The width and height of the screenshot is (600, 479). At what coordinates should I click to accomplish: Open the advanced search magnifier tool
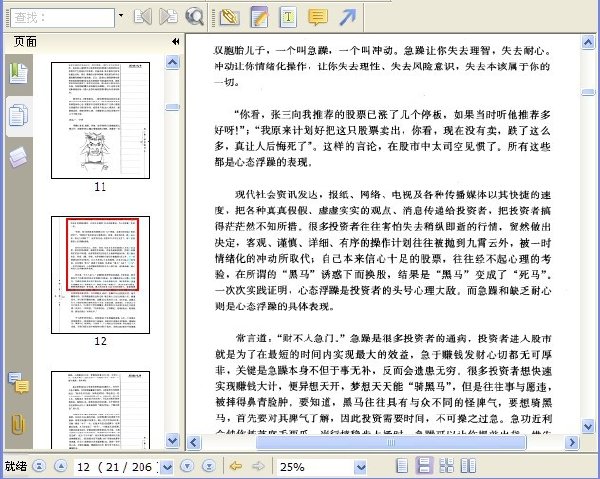click(x=194, y=17)
